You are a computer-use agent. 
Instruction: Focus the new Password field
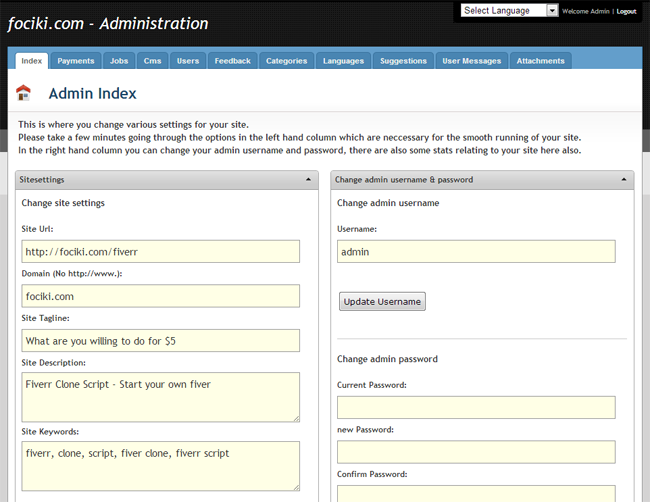[476, 452]
